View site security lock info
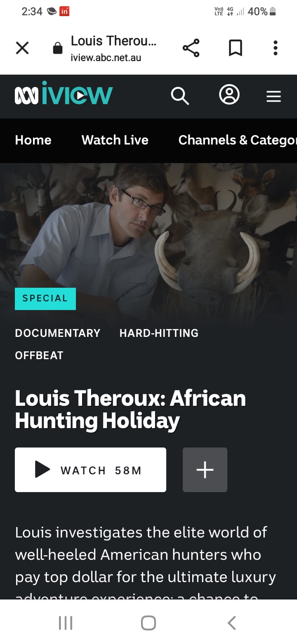This screenshot has width=297, height=644. (58, 48)
